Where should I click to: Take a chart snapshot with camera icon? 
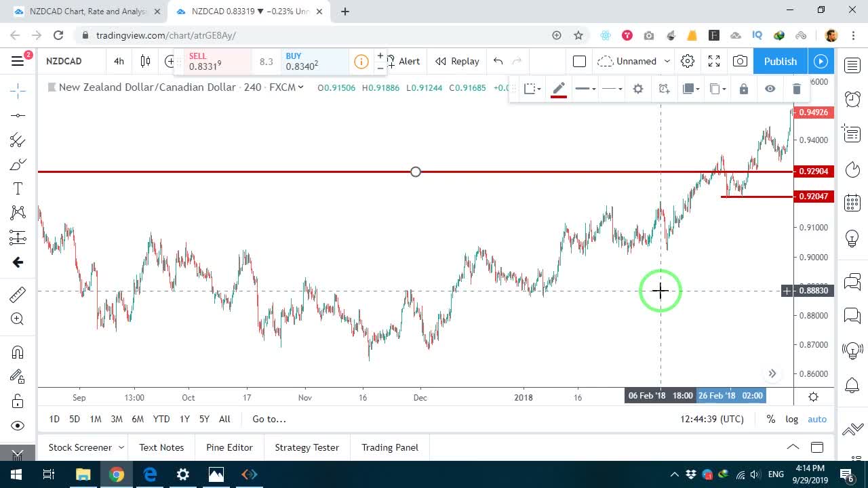click(741, 61)
